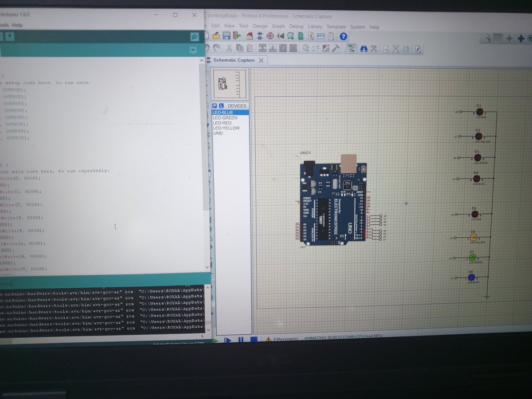This screenshot has height=399, width=532.
Task: Click the L library button in device selector
Action: click(221, 106)
